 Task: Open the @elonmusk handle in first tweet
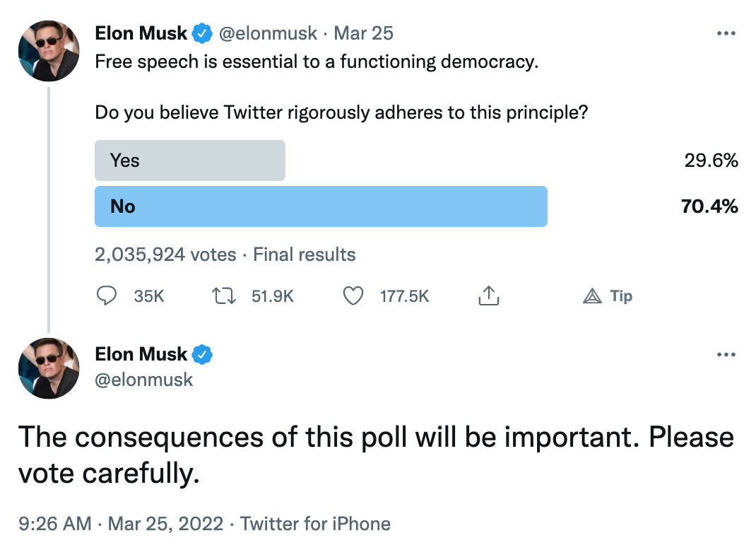click(270, 33)
